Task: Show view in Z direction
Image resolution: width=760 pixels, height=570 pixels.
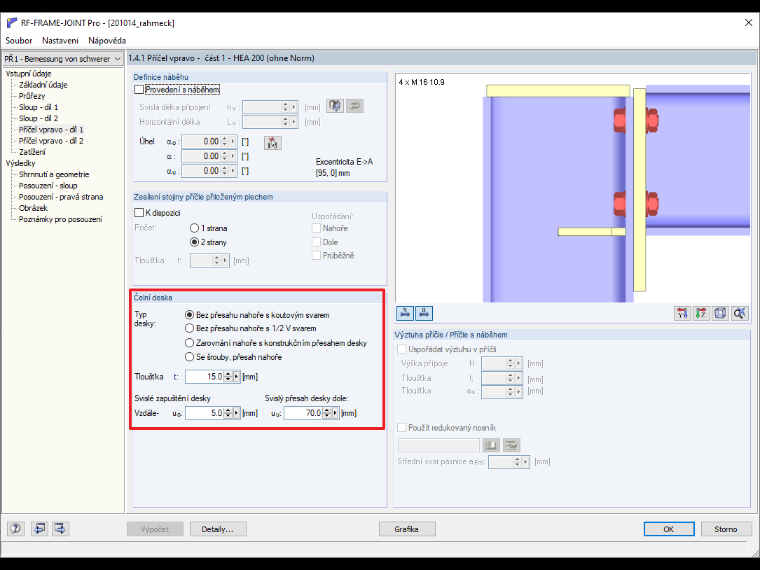Action: click(x=701, y=314)
